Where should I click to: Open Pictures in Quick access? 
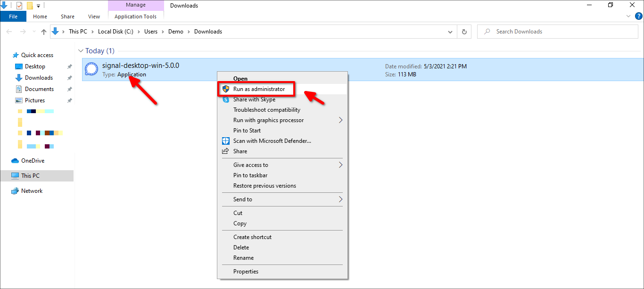tap(35, 100)
